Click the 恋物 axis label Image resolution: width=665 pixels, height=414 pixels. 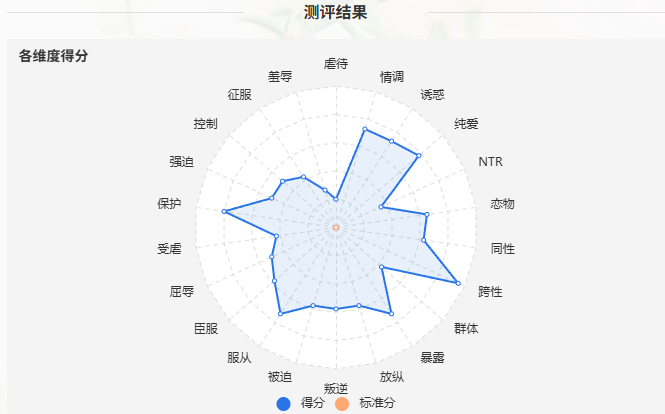pos(503,204)
